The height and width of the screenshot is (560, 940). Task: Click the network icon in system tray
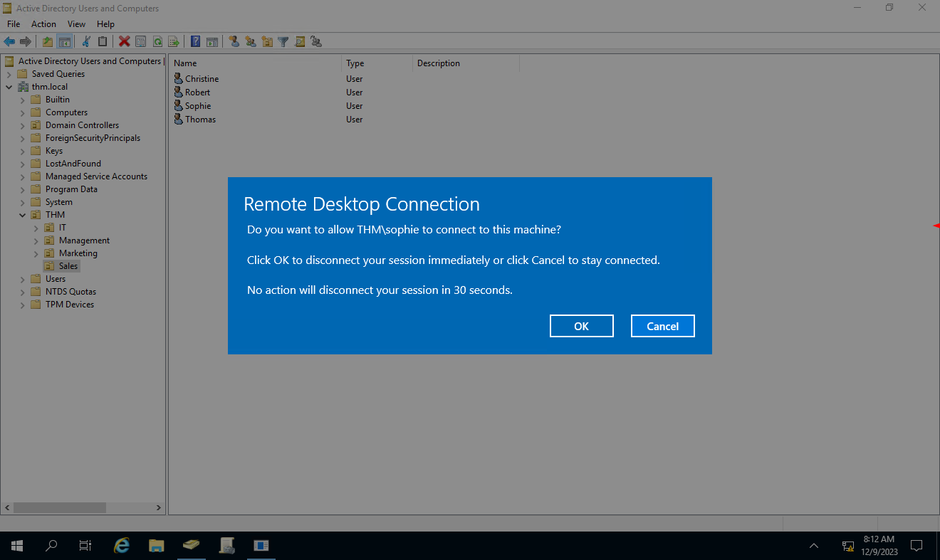point(848,546)
